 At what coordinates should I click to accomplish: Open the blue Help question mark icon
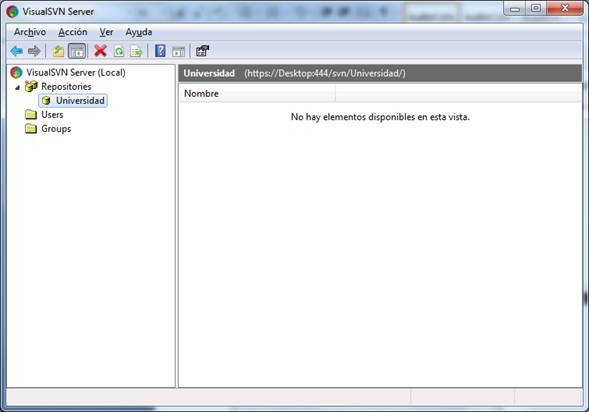pos(160,51)
